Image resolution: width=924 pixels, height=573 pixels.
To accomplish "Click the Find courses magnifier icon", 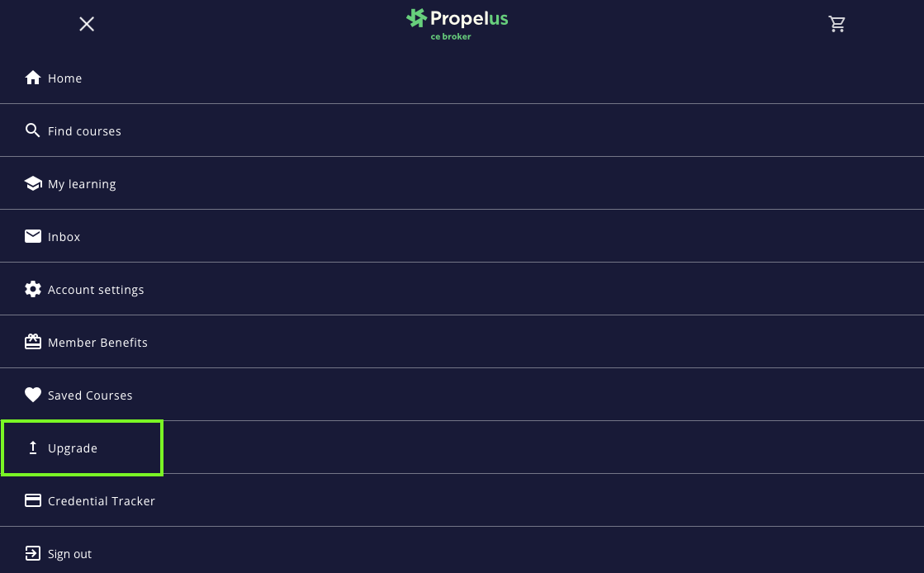I will 33,130.
